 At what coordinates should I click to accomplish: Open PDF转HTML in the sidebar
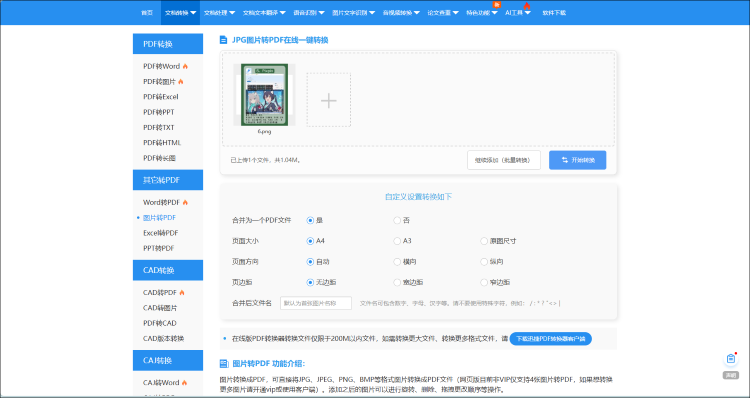(x=162, y=143)
